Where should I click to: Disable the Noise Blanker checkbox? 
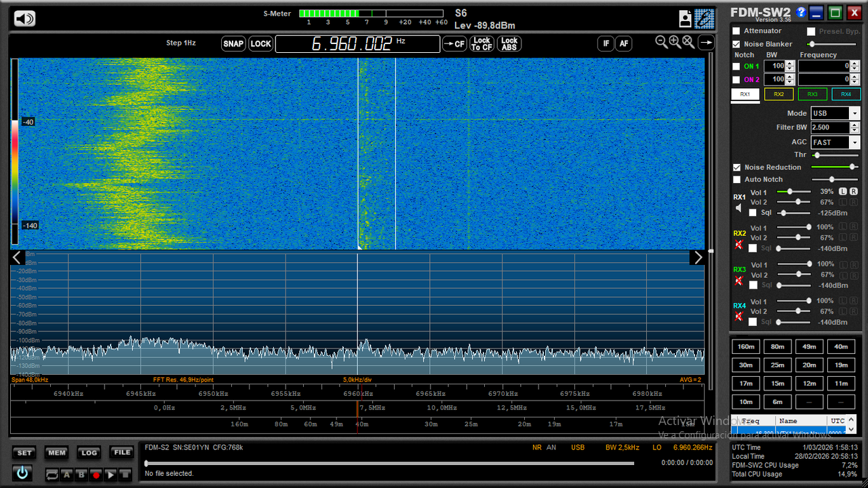pos(736,44)
